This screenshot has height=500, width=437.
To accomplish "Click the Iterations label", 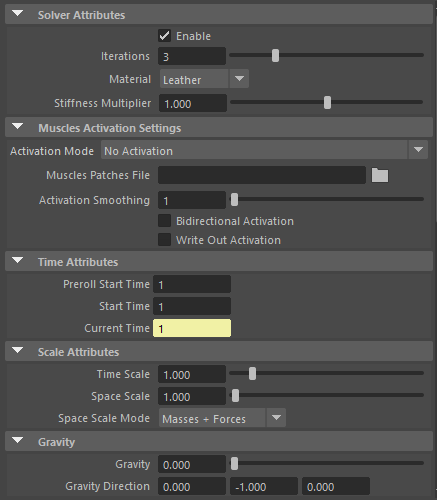I will coord(125,56).
